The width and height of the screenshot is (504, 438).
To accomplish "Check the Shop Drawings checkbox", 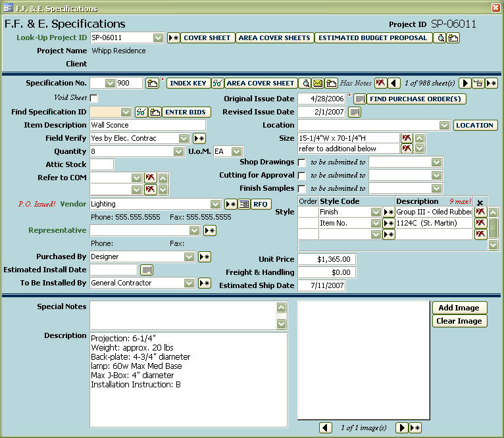I will 301,162.
